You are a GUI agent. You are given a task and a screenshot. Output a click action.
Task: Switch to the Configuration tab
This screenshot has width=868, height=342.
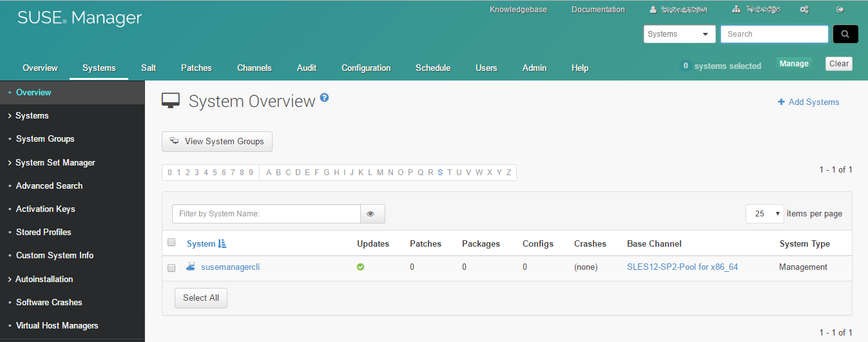click(365, 68)
